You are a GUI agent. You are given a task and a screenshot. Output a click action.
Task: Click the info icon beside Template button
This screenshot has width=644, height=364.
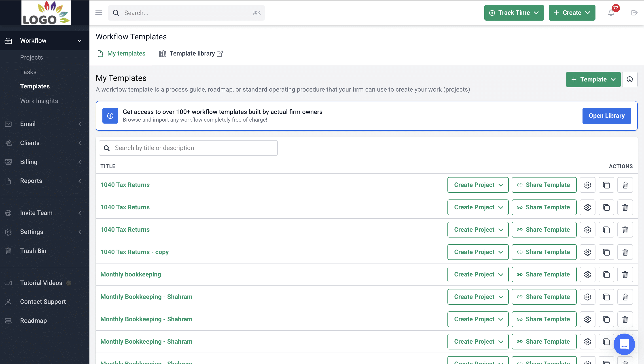[629, 79]
